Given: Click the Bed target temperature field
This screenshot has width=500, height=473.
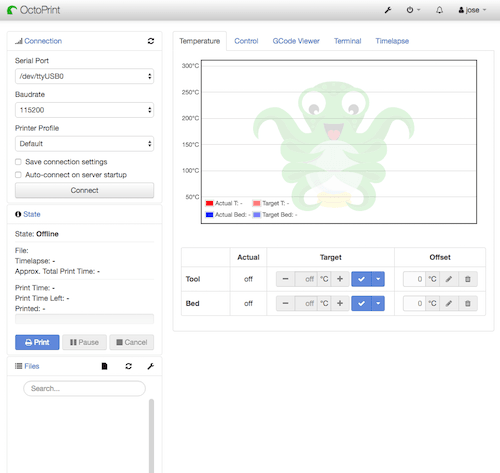Looking at the screenshot, I should pos(306,303).
